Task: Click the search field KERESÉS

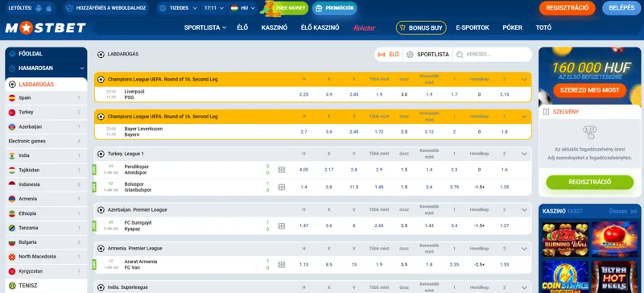Action: pyautogui.click(x=493, y=54)
